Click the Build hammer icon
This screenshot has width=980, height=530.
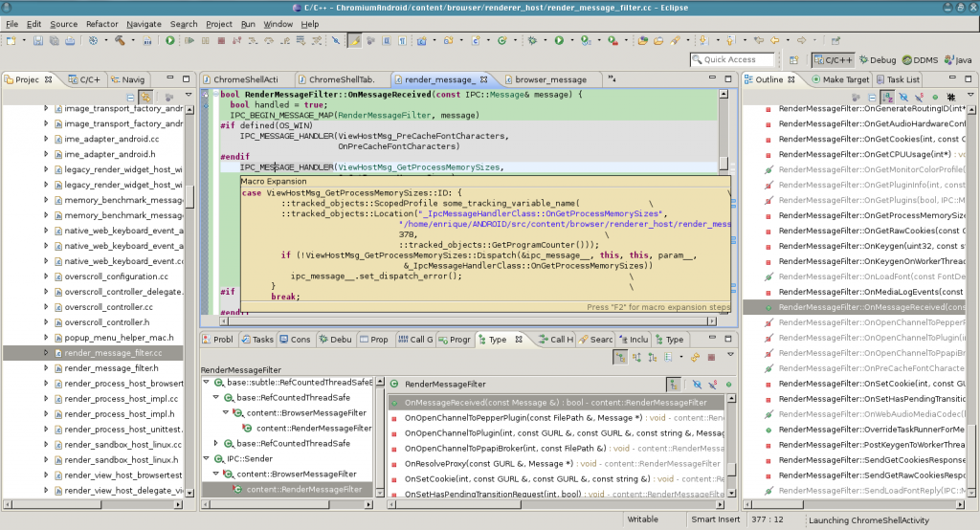pyautogui.click(x=120, y=41)
